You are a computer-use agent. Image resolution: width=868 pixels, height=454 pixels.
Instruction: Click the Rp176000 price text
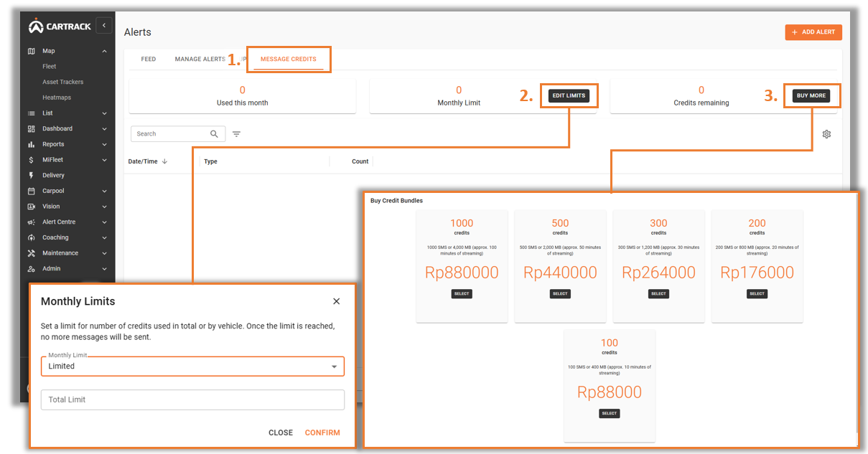click(757, 273)
